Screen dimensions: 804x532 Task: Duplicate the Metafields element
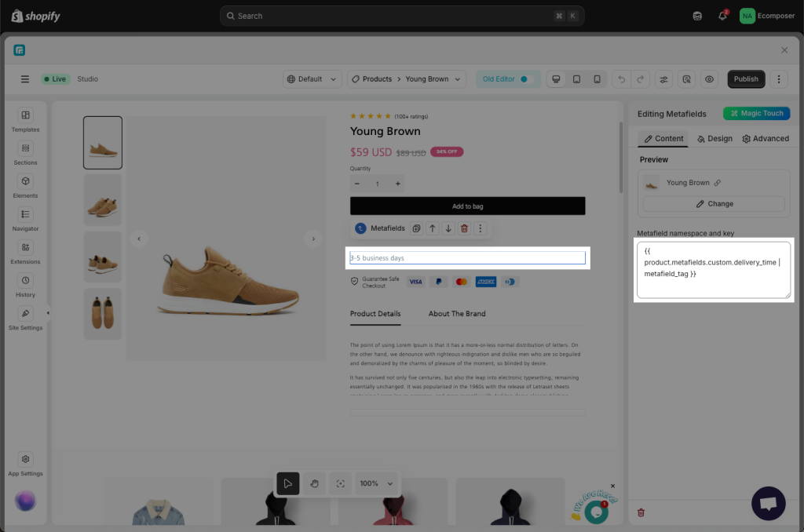click(x=416, y=228)
